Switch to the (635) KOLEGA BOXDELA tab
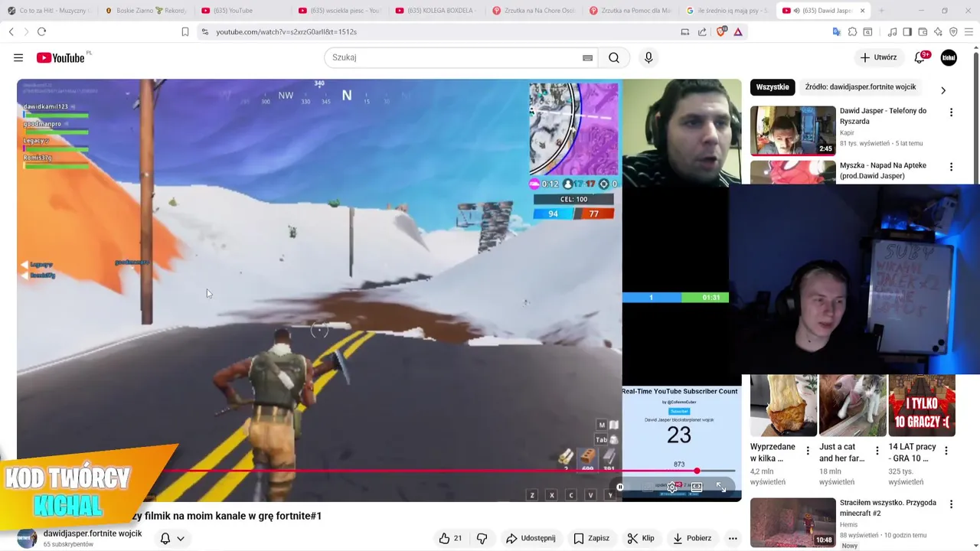 (x=436, y=11)
